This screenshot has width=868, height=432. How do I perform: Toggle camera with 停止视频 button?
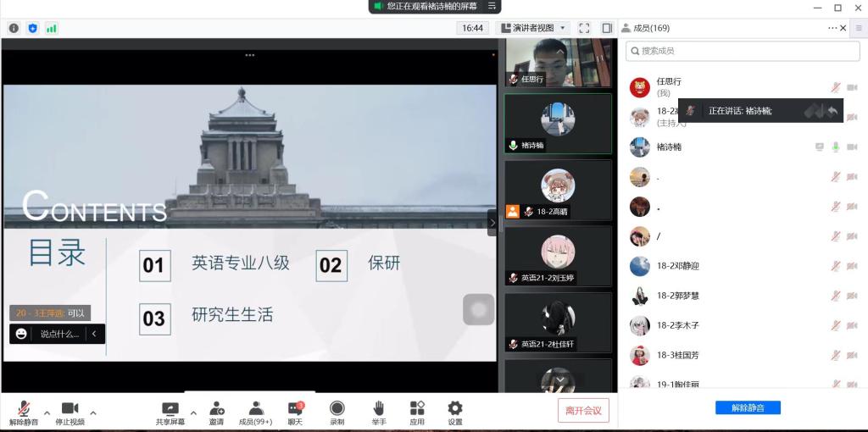[x=70, y=409]
